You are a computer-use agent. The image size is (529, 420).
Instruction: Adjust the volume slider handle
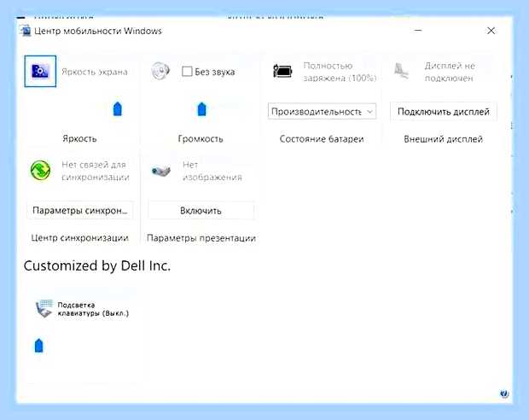(201, 108)
